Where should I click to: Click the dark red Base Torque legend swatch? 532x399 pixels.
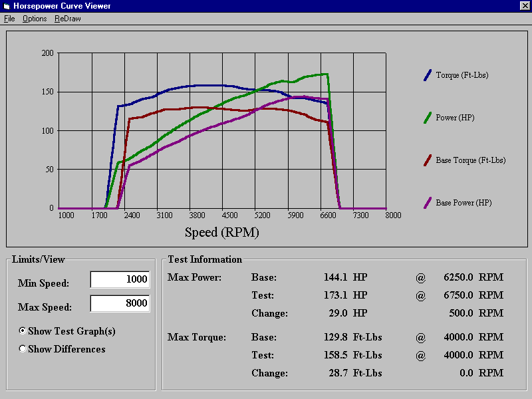(x=428, y=160)
